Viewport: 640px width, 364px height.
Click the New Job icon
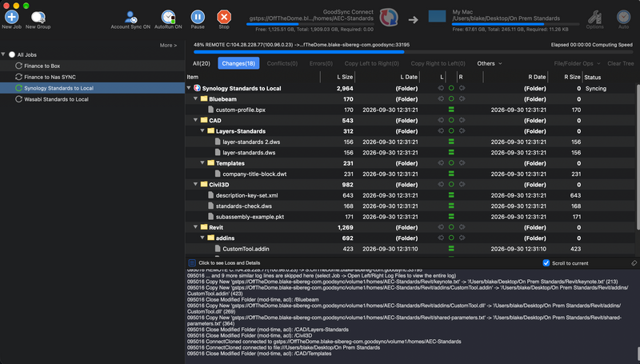(11, 17)
